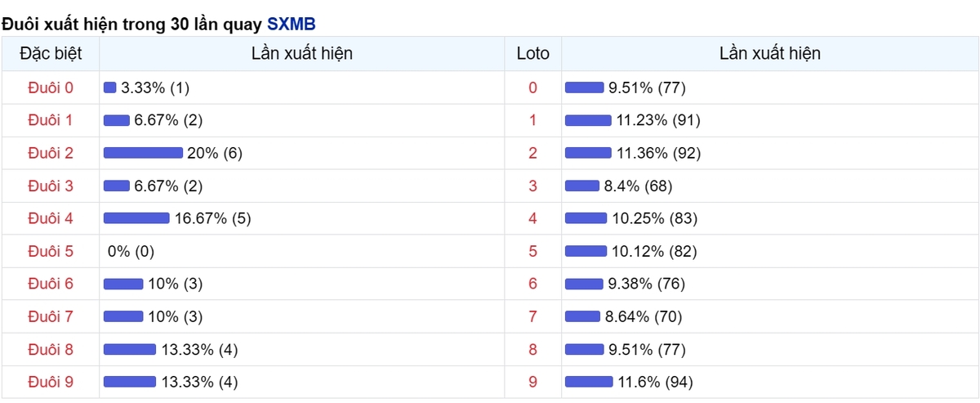Select the Đuôi 7 row label
Image resolution: width=980 pixels, height=403 pixels.
[x=51, y=316]
